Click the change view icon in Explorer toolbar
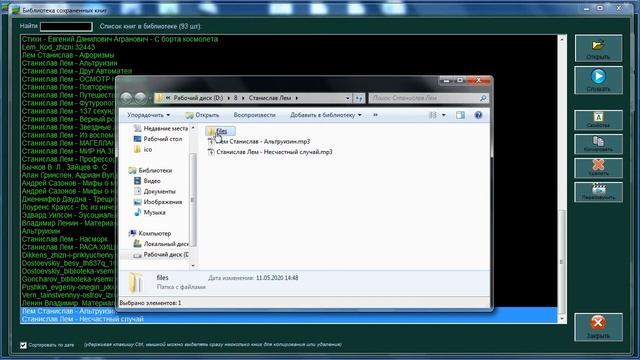Viewport: 640px width, 360px height. 433,115
